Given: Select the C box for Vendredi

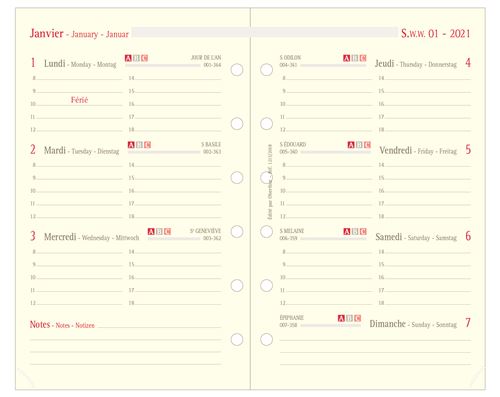Looking at the screenshot, I should [x=367, y=145].
